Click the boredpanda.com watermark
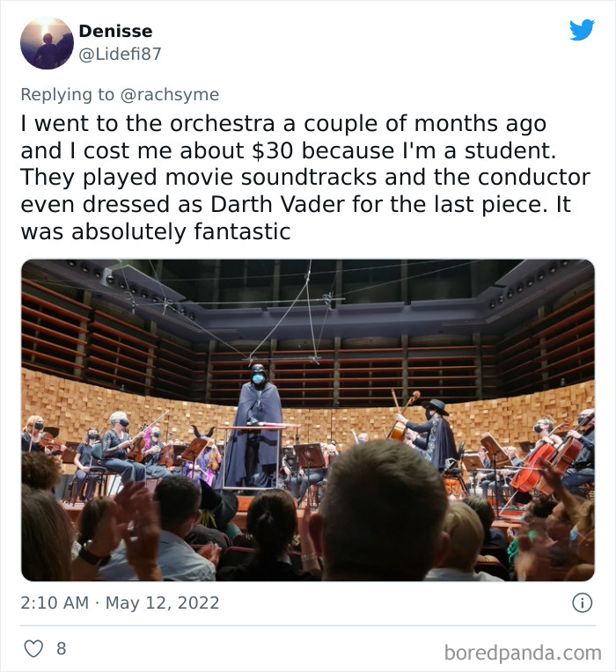Screen dimensions: 616x672 523,653
